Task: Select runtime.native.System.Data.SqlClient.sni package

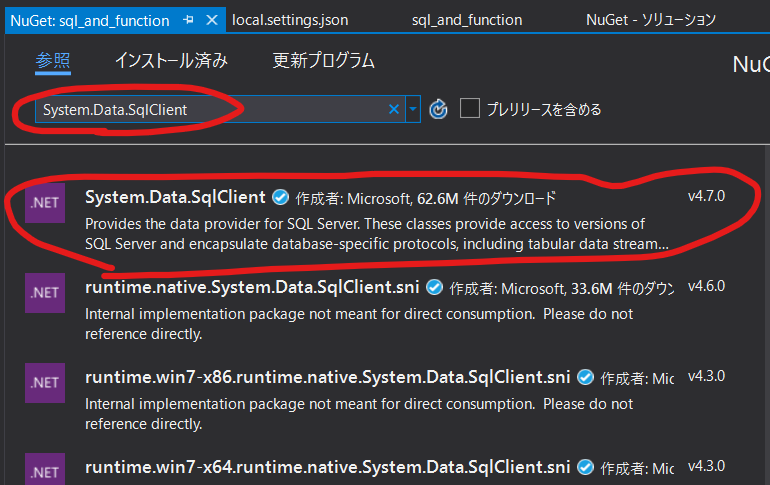Action: [x=252, y=287]
